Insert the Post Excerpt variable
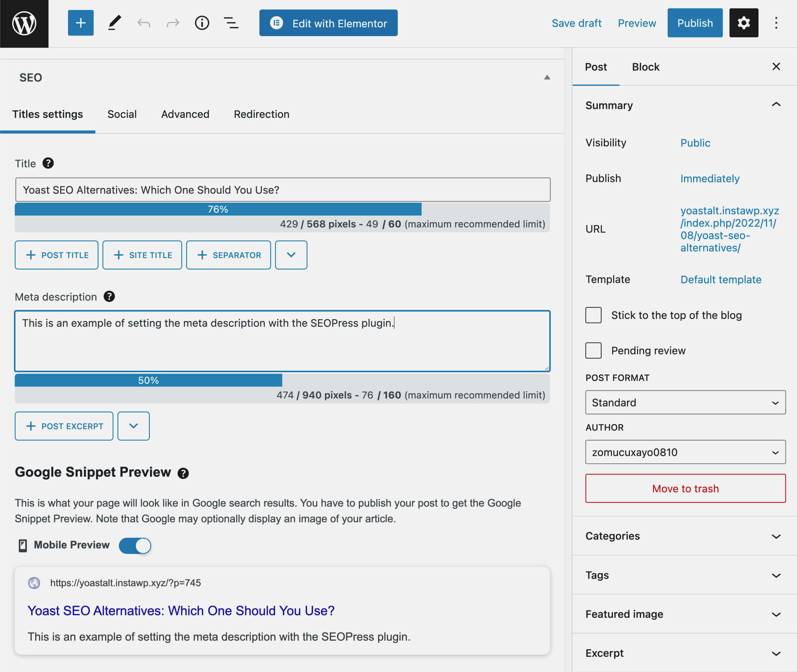797x672 pixels. 64,426
